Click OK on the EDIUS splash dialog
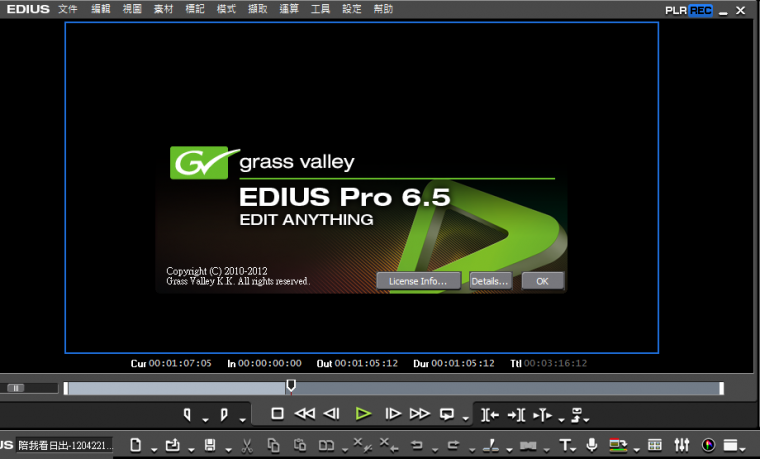The image size is (760, 459). [x=542, y=281]
